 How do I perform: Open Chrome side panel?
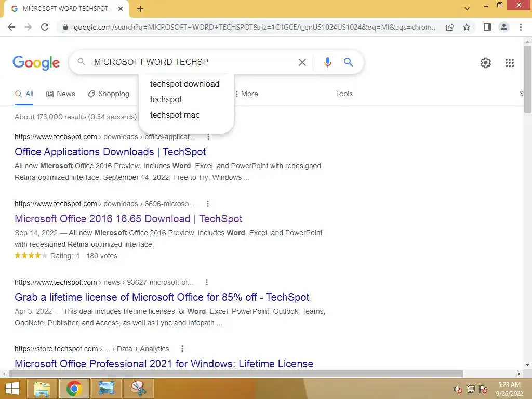[487, 27]
